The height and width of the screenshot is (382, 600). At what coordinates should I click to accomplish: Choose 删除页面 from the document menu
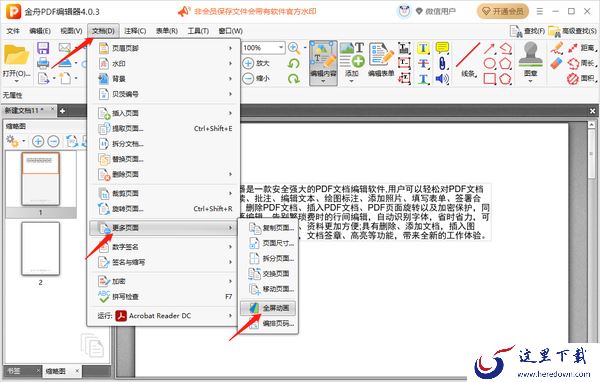click(x=164, y=174)
